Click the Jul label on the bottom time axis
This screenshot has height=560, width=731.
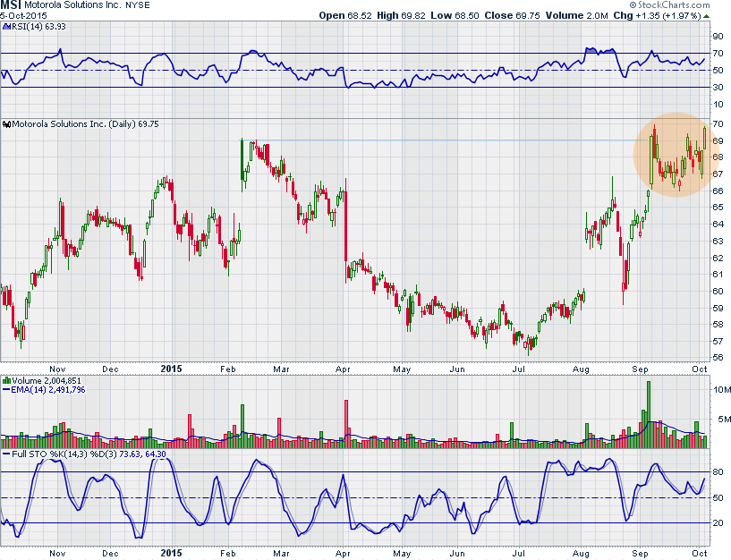[x=518, y=554]
